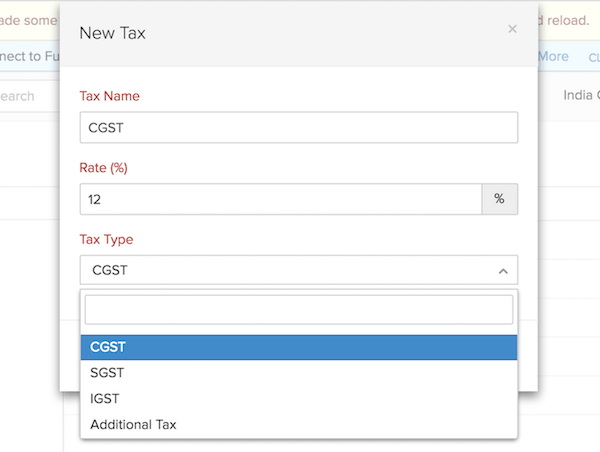Click the Tax Name input field
The height and width of the screenshot is (452, 600).
(298, 128)
